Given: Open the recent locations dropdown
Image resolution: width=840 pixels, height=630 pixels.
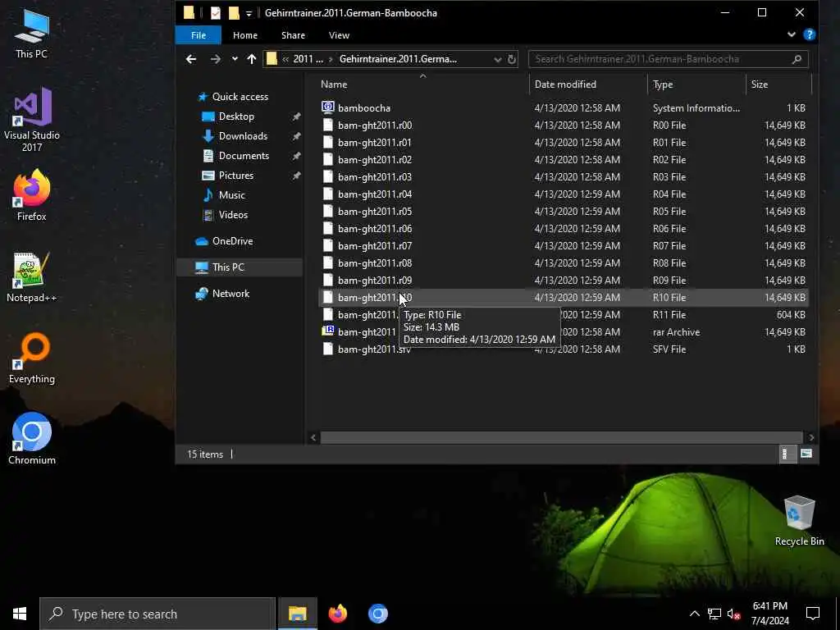Looking at the screenshot, I should [x=235, y=59].
